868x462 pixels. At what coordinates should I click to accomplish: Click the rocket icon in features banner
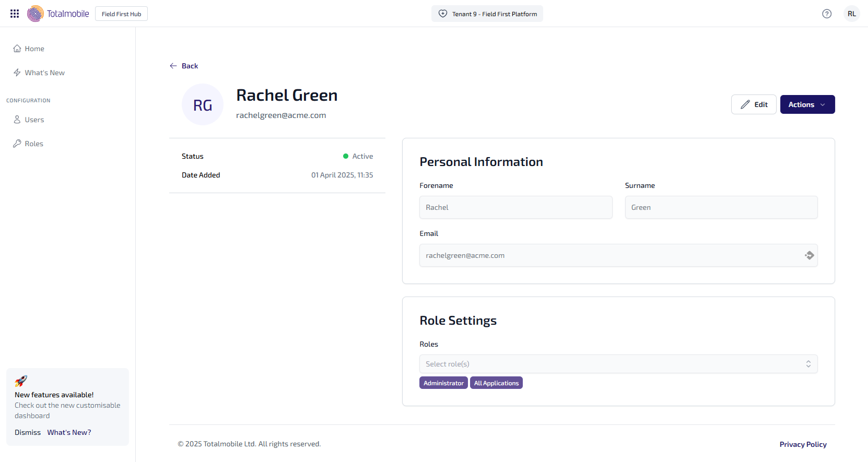(x=21, y=381)
